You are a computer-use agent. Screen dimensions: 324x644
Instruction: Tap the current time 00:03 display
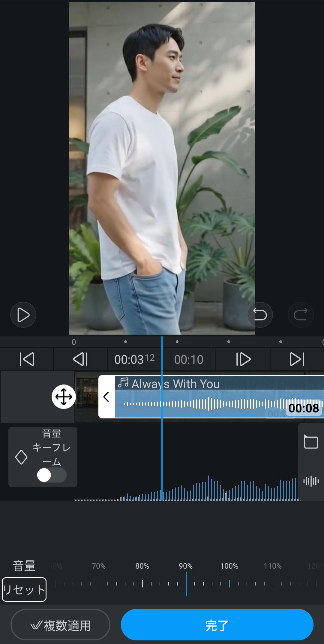pyautogui.click(x=134, y=359)
